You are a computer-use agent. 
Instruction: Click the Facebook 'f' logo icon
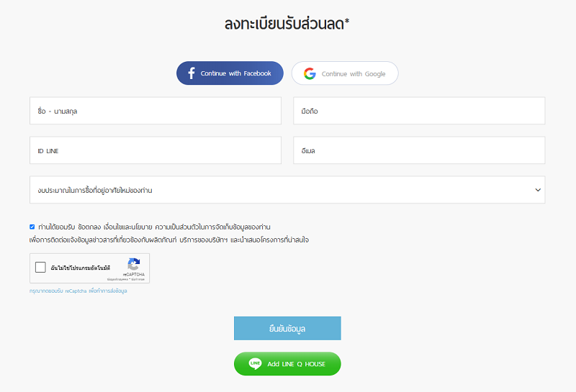point(192,73)
